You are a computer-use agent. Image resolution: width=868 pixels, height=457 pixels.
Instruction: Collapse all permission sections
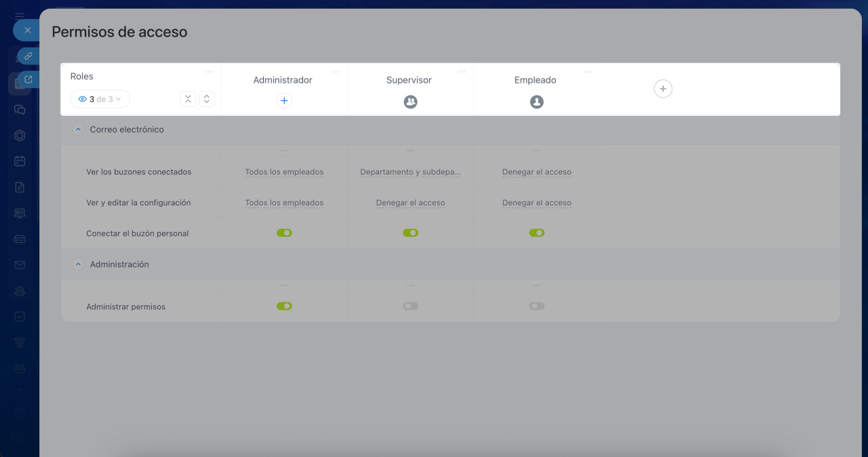coord(188,99)
